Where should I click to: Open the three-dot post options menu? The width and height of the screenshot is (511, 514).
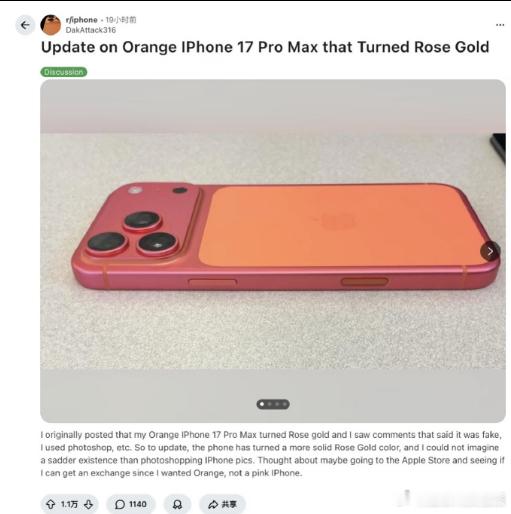point(500,25)
